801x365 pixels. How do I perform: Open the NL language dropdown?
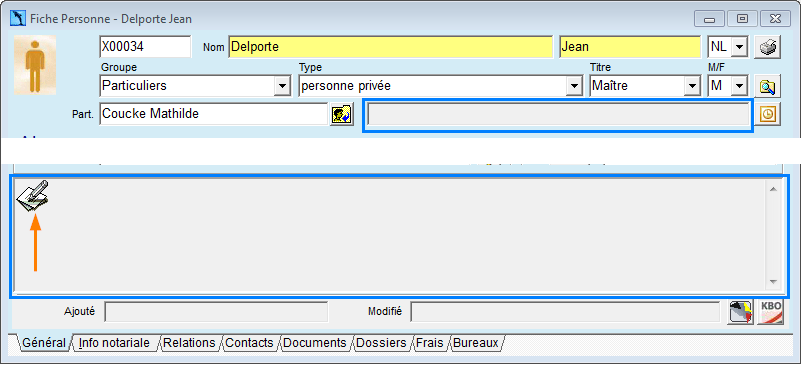tap(739, 47)
